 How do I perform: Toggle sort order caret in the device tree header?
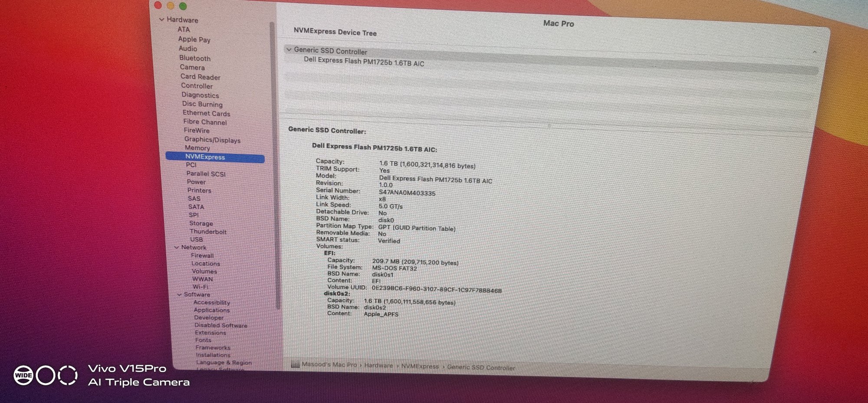click(815, 52)
